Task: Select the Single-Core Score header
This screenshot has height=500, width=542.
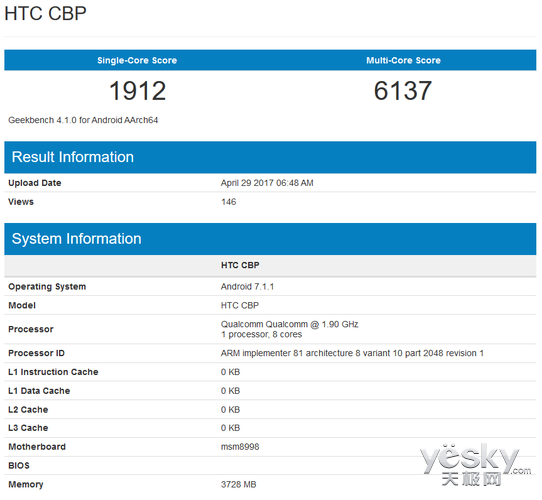Action: pyautogui.click(x=137, y=61)
